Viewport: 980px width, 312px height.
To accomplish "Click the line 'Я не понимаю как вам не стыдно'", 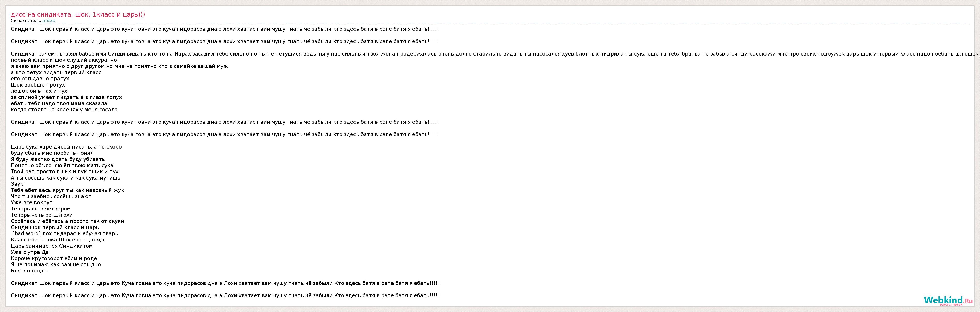I will (x=56, y=264).
